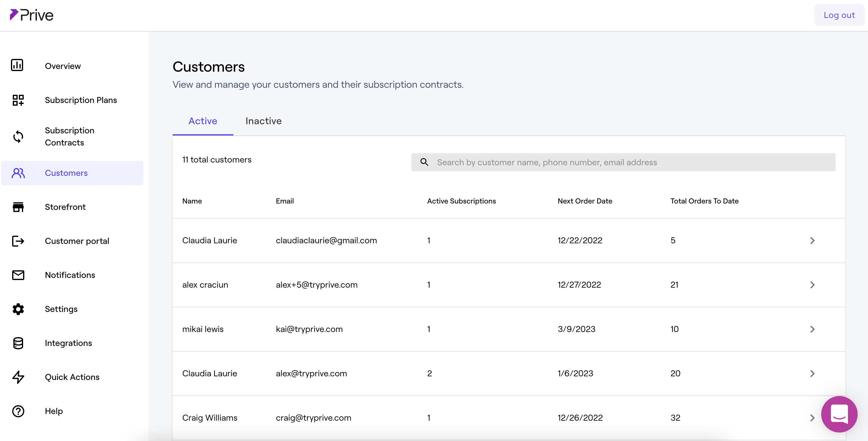
Task: Open the chat support bubble
Action: pos(839,414)
